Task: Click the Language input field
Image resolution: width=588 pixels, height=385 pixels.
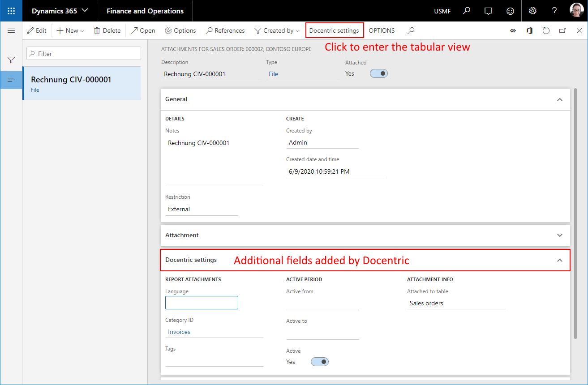Action: tap(202, 303)
